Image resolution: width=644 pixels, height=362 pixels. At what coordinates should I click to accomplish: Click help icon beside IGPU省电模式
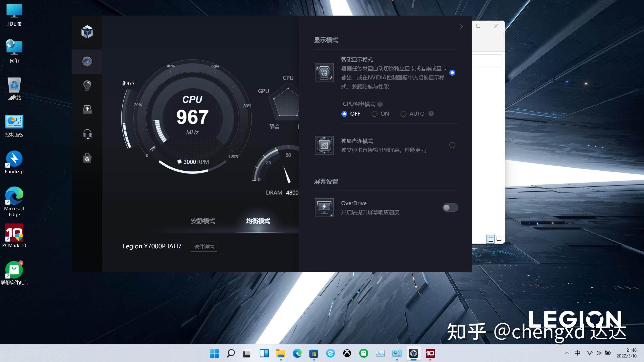click(x=380, y=104)
